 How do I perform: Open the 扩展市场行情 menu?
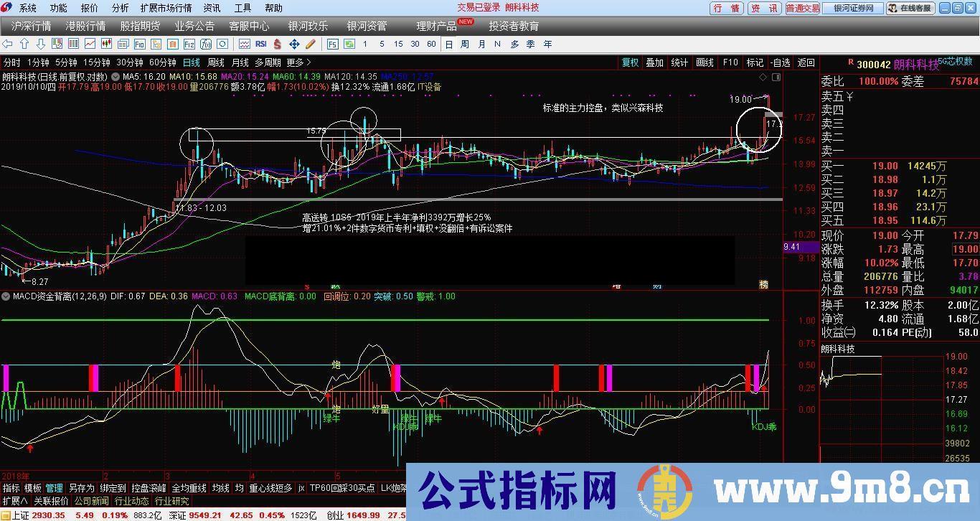click(166, 8)
